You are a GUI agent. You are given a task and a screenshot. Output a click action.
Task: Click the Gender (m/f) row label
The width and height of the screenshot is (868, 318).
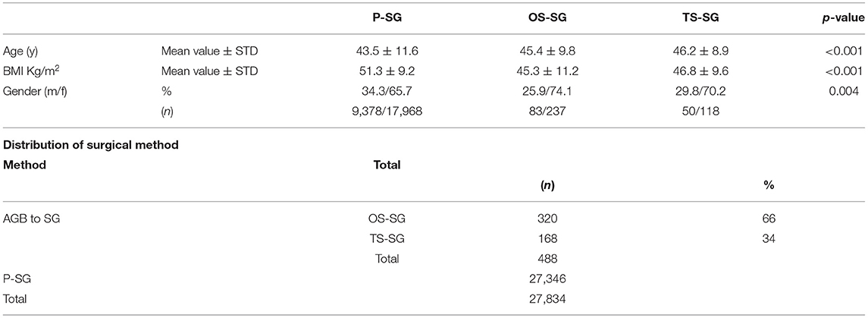coord(30,90)
